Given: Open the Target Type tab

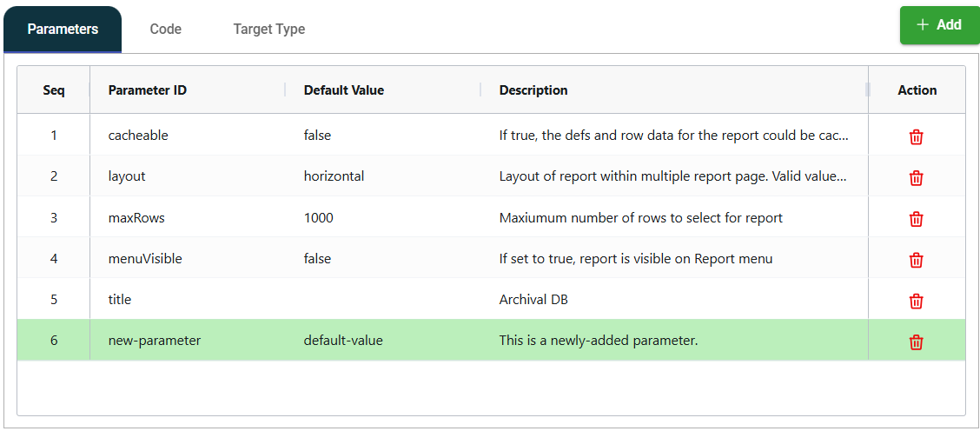Looking at the screenshot, I should pyautogui.click(x=268, y=29).
